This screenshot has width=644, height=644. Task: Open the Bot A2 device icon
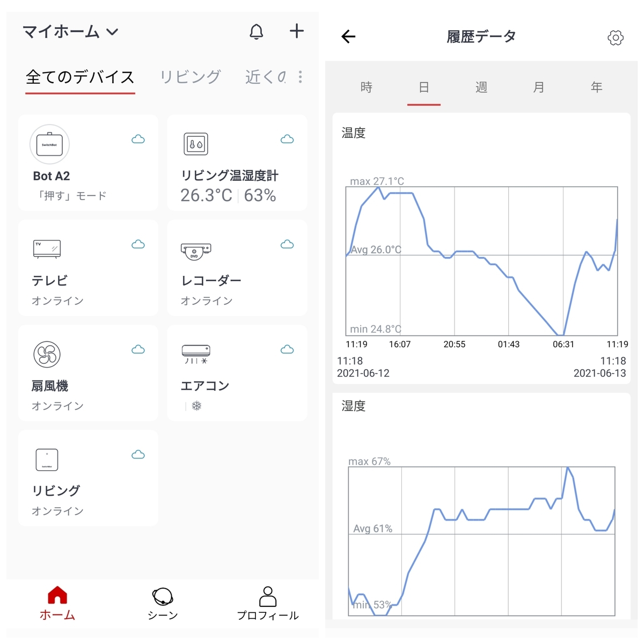click(x=49, y=144)
